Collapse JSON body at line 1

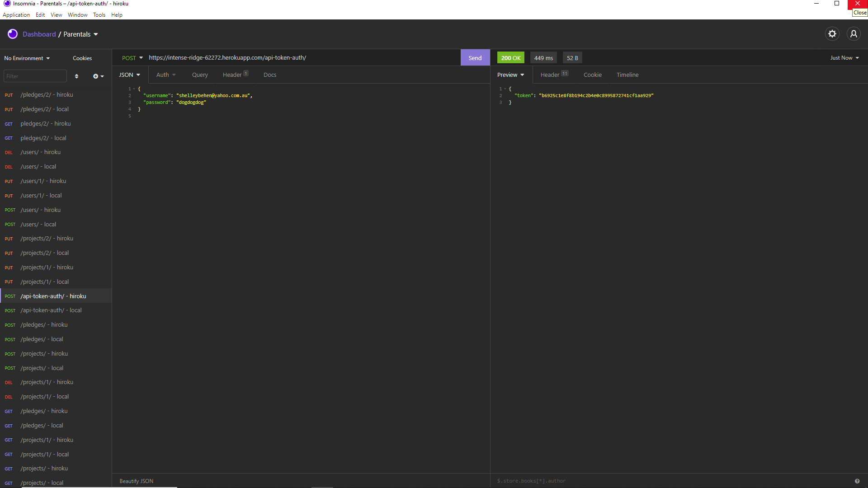pos(134,89)
